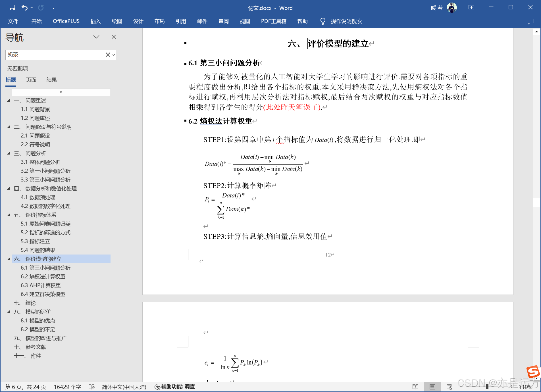Click the vertical scrollbar thumb
541x392 pixels.
click(x=536, y=202)
